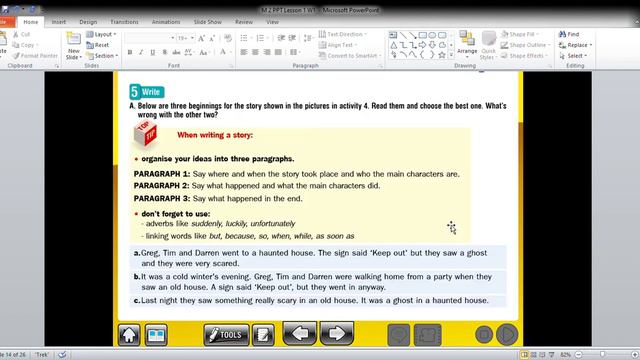
Task: Switch to the Insert tab
Action: 58,22
